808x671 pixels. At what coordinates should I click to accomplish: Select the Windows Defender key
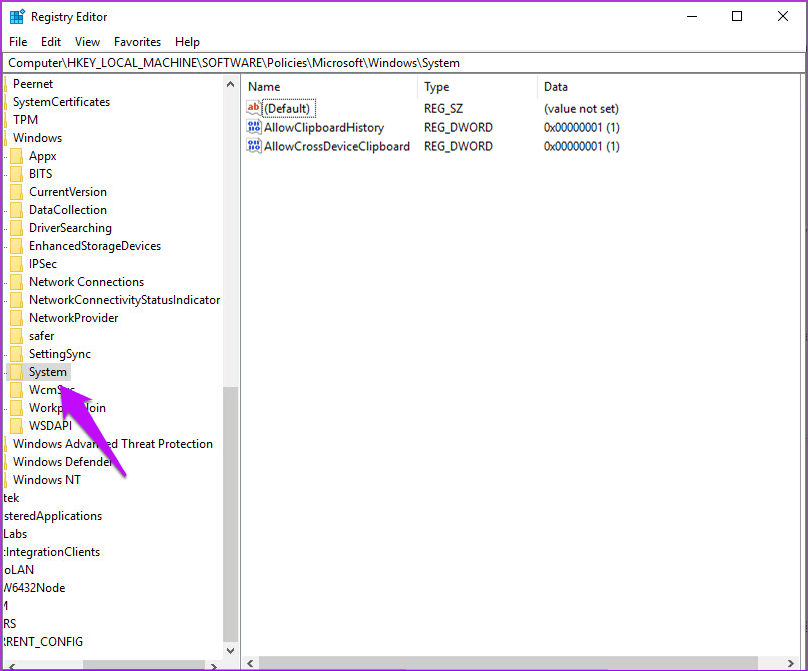pyautogui.click(x=62, y=462)
